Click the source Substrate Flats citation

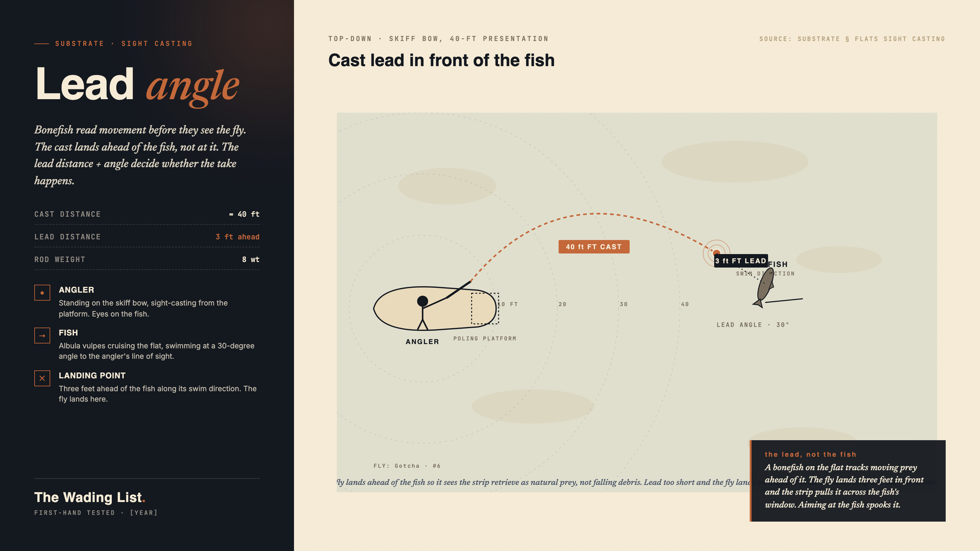point(852,39)
